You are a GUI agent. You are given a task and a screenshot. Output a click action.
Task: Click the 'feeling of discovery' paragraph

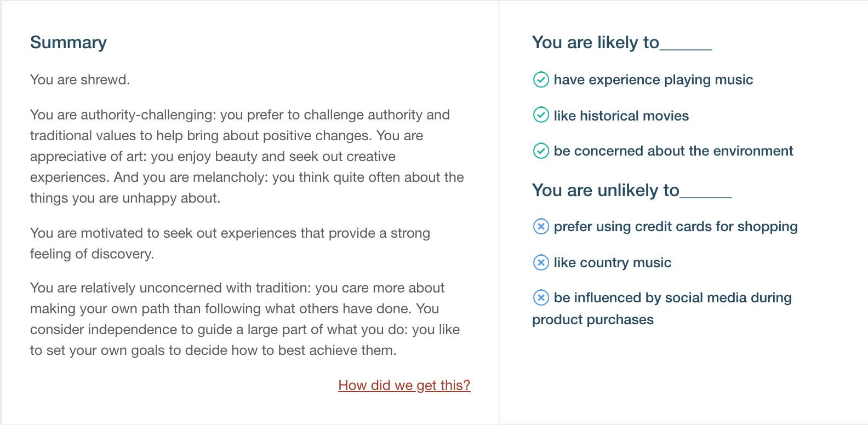coord(230,243)
